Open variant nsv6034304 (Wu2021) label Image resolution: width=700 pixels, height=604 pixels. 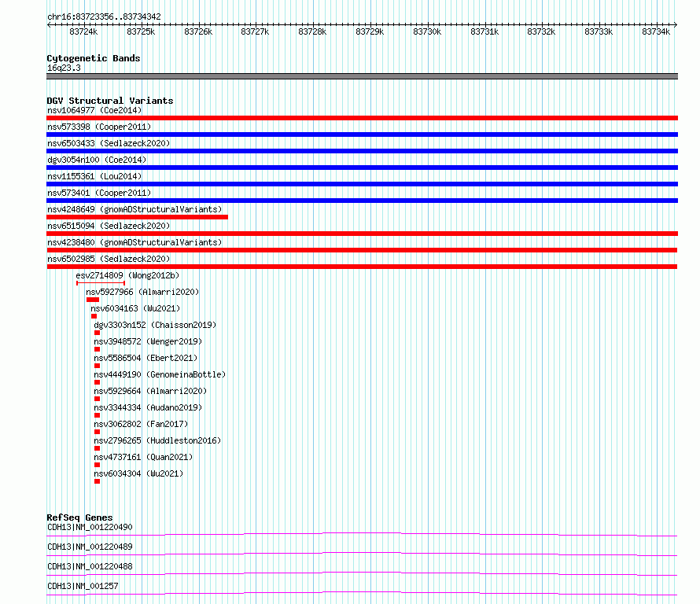point(138,473)
